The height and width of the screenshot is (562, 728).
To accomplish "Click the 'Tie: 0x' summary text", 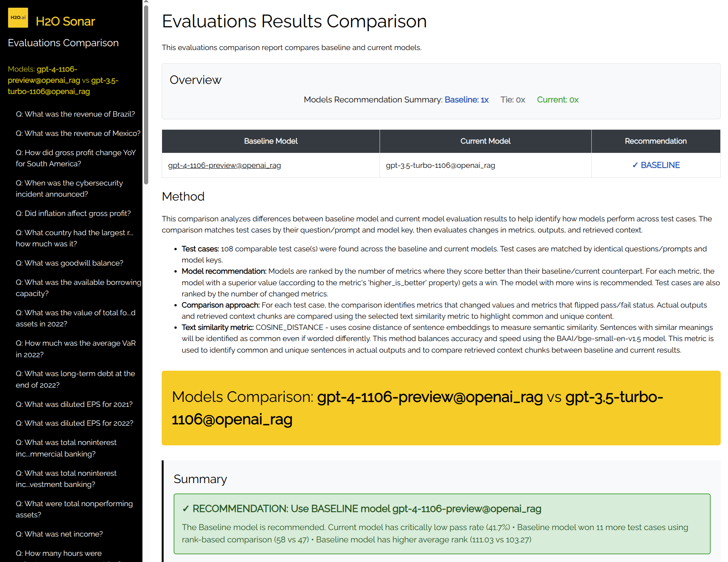I will (513, 100).
